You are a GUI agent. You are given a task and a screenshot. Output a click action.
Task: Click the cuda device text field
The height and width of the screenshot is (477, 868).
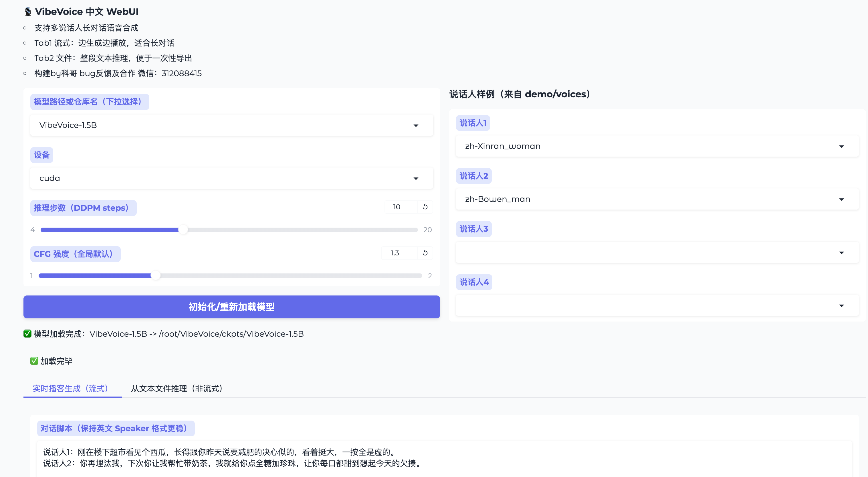231,178
